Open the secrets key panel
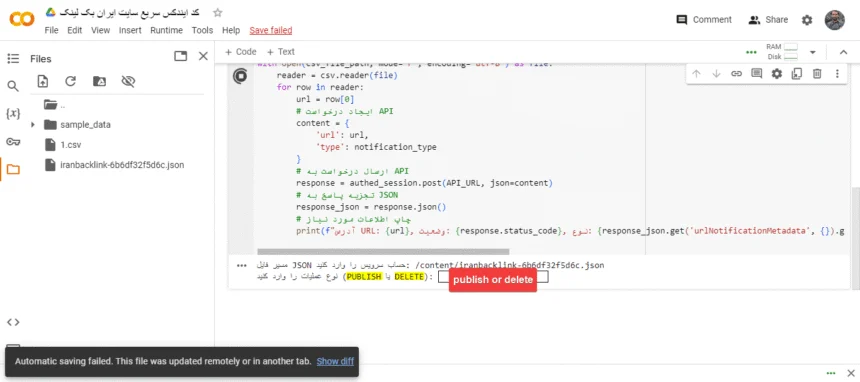860x382 pixels. (x=13, y=142)
